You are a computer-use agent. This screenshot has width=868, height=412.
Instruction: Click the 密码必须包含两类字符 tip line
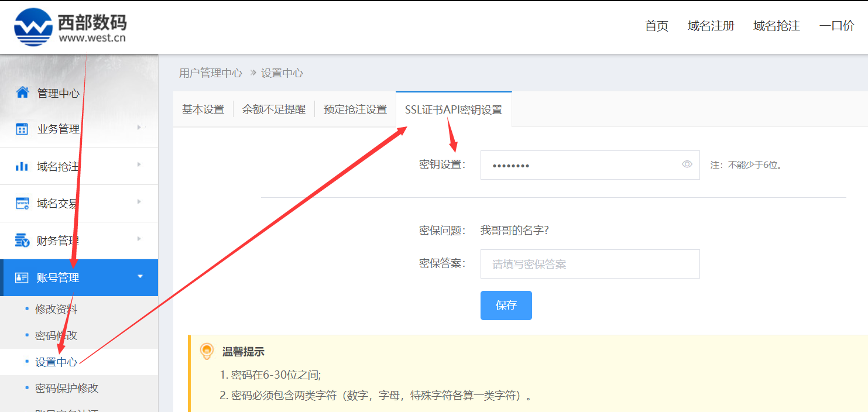point(377,396)
